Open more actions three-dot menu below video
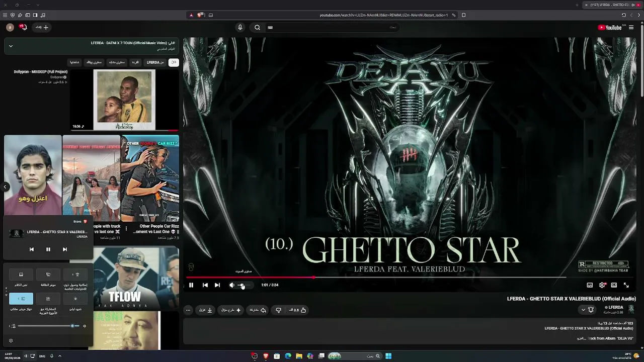The height and width of the screenshot is (362, 644). coord(188,310)
